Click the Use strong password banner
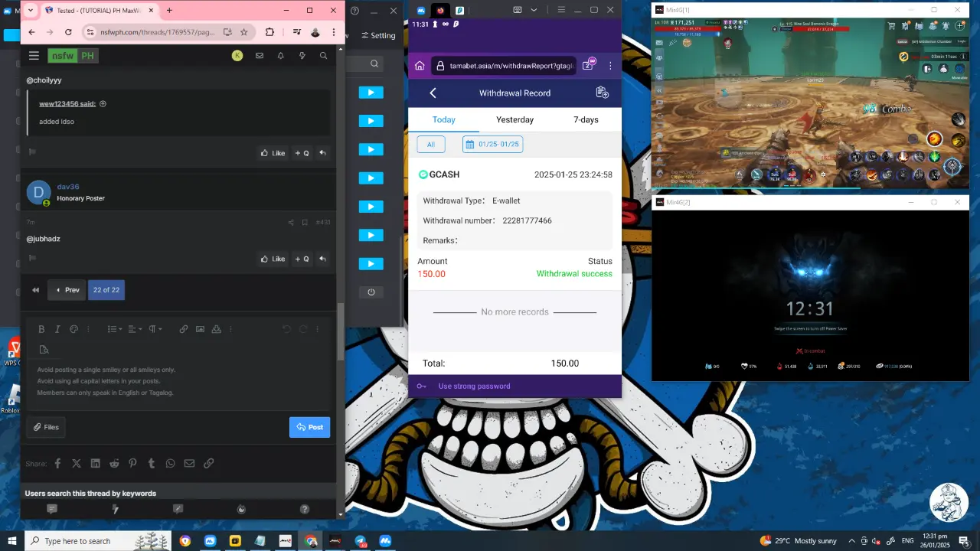Image resolution: width=980 pixels, height=551 pixels. (514, 386)
